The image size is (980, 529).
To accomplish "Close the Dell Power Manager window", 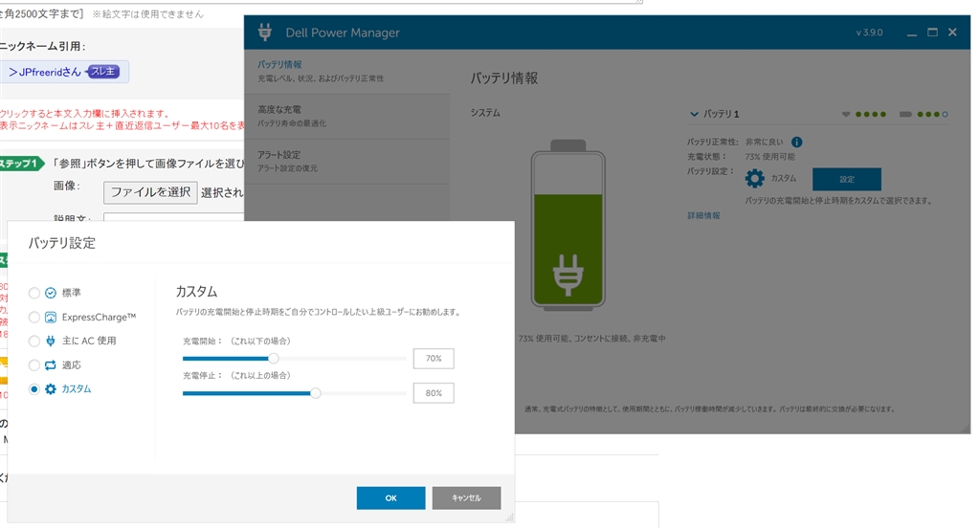I will (x=952, y=33).
